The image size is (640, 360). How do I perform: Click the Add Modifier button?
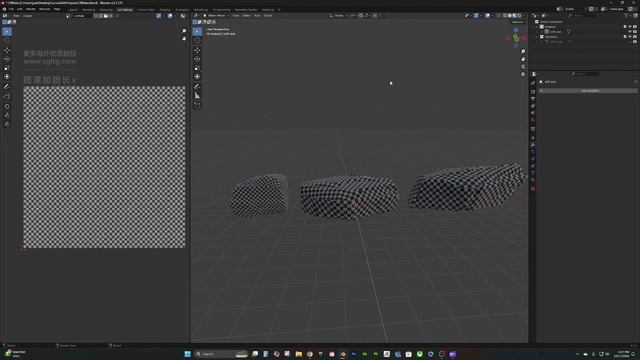pyautogui.click(x=589, y=91)
